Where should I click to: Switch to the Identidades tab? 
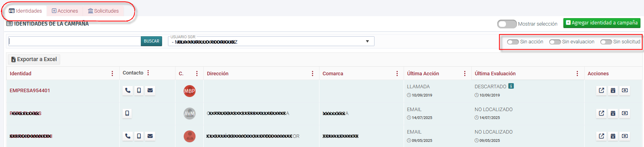coord(26,11)
